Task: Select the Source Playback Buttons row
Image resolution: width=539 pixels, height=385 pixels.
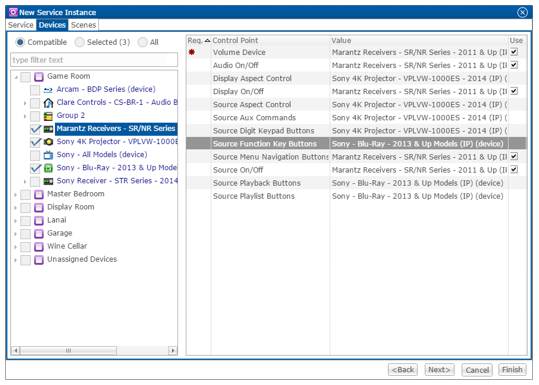Action: [356, 183]
